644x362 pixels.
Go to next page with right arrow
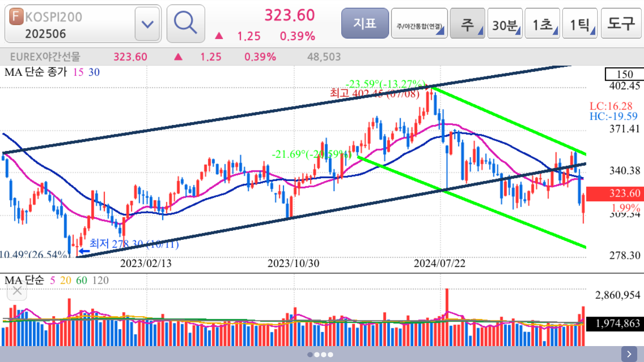point(629,354)
